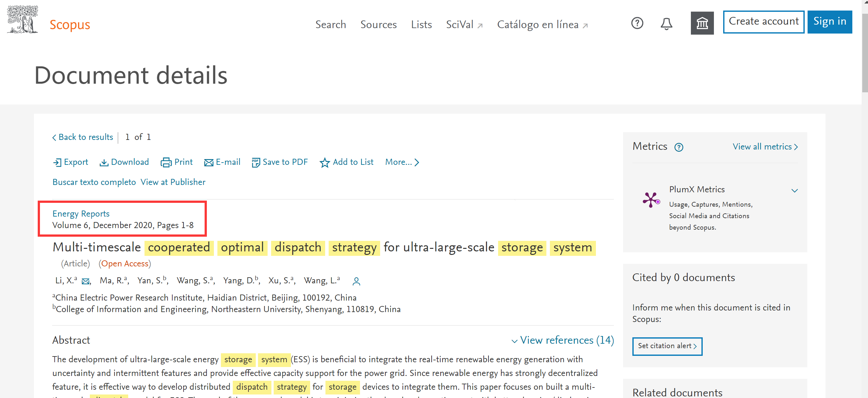Image resolution: width=868 pixels, height=398 pixels.
Task: Click the Scopus tree logo image
Action: (23, 19)
